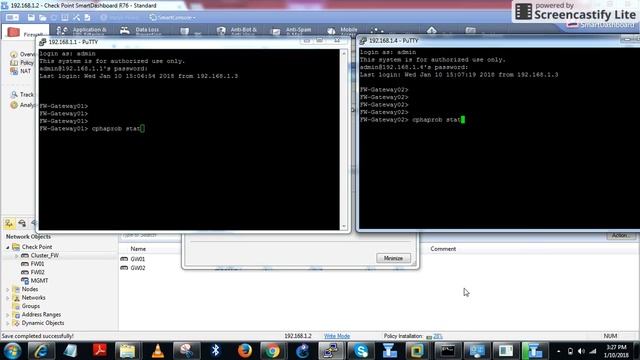Image resolution: width=640 pixels, height=360 pixels.
Task: Open VMware Workstation taskbar icon
Action: [x=416, y=351]
